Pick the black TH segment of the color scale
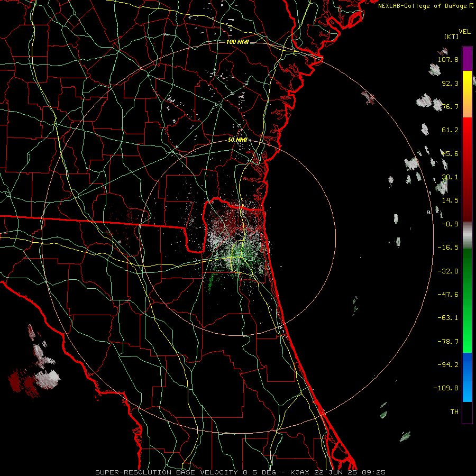This screenshot has width=476, height=476. 467,412
